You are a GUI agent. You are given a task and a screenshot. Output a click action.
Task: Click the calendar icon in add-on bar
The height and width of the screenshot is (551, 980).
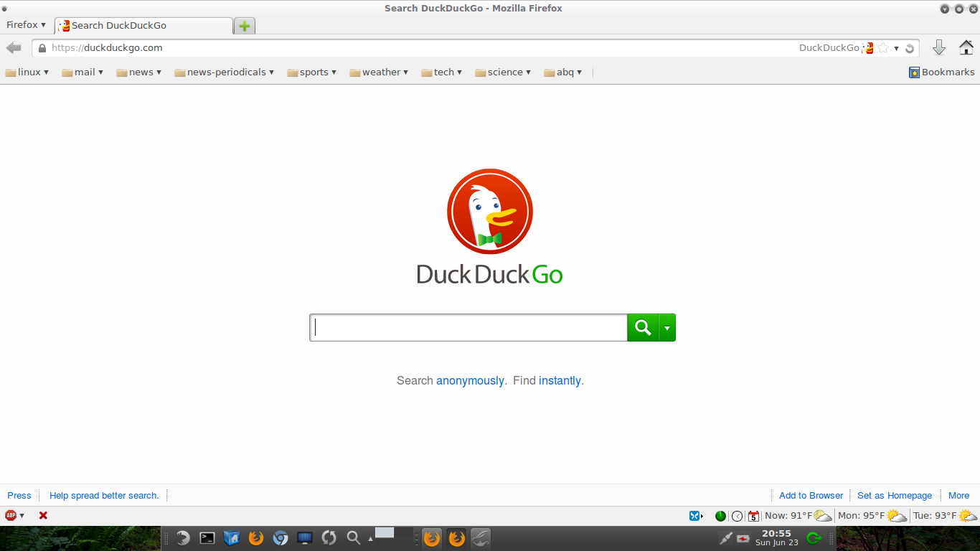(x=753, y=516)
